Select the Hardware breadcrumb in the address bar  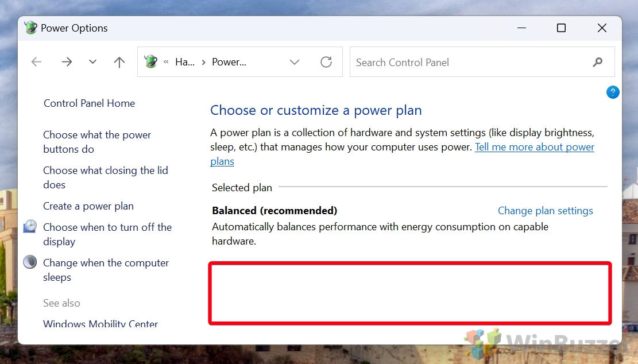185,61
